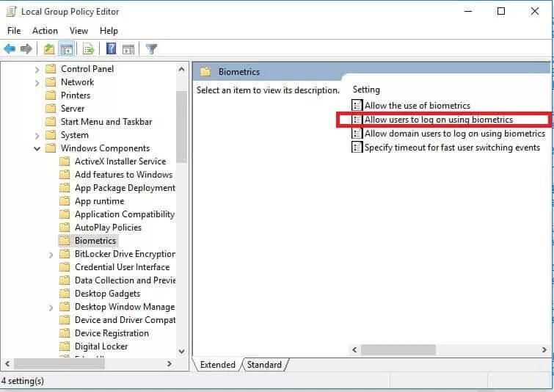Expand the Network tree node
Image resolution: width=554 pixels, height=392 pixels.
pyautogui.click(x=37, y=83)
